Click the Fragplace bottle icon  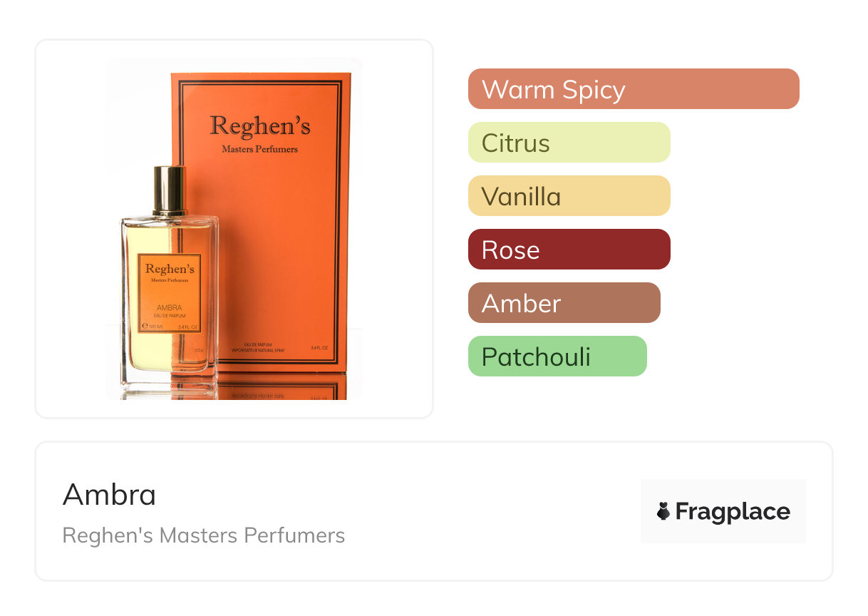tap(663, 511)
